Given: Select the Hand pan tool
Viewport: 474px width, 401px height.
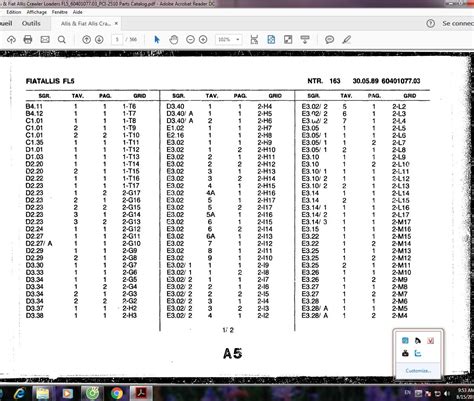Looking at the screenshot, I should point(174,40).
